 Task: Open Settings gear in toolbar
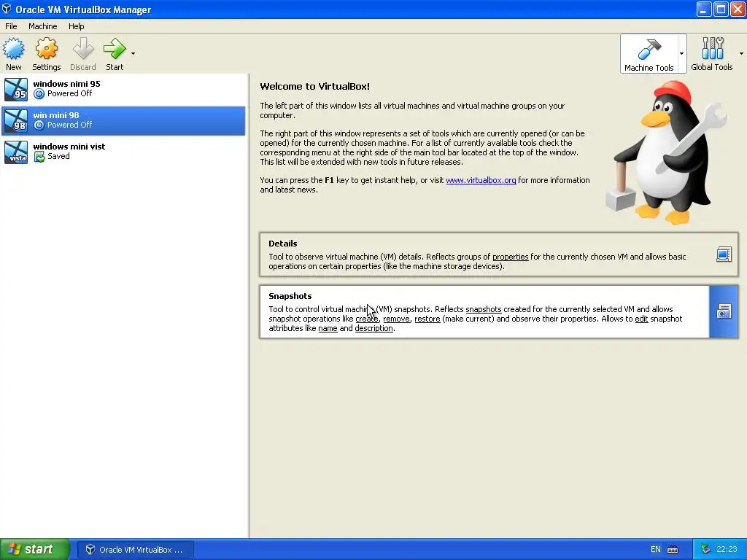(x=46, y=49)
